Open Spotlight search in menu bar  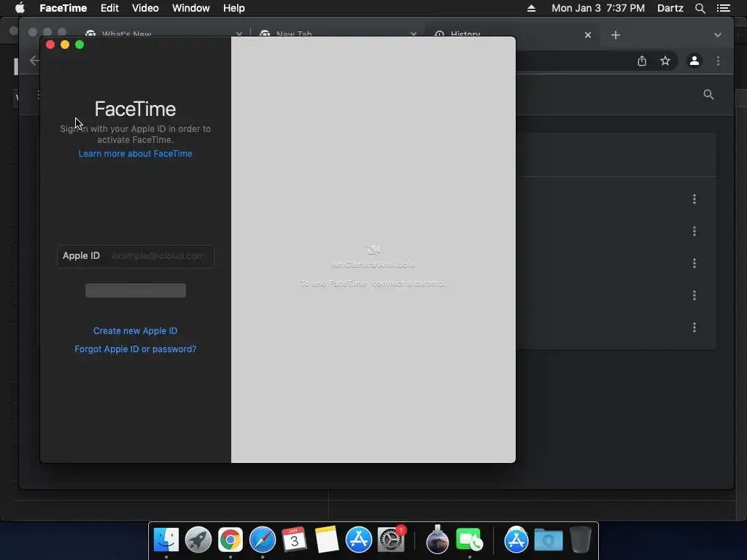pyautogui.click(x=700, y=8)
